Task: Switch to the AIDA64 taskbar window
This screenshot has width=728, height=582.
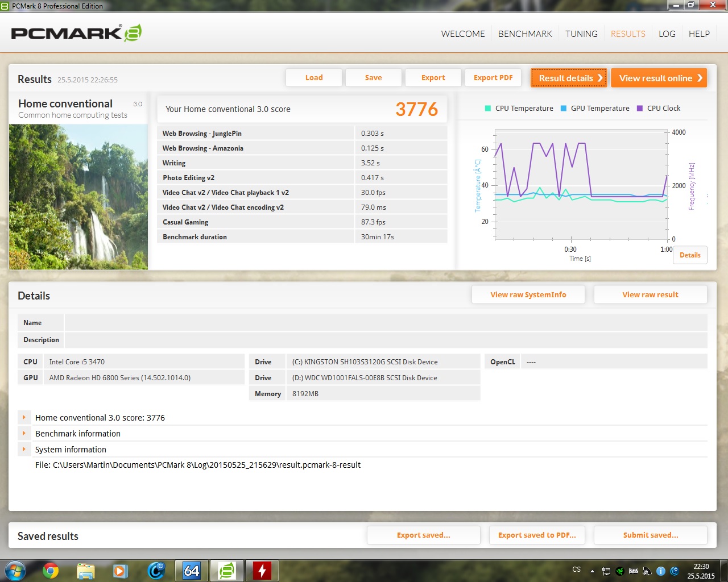Action: click(192, 570)
